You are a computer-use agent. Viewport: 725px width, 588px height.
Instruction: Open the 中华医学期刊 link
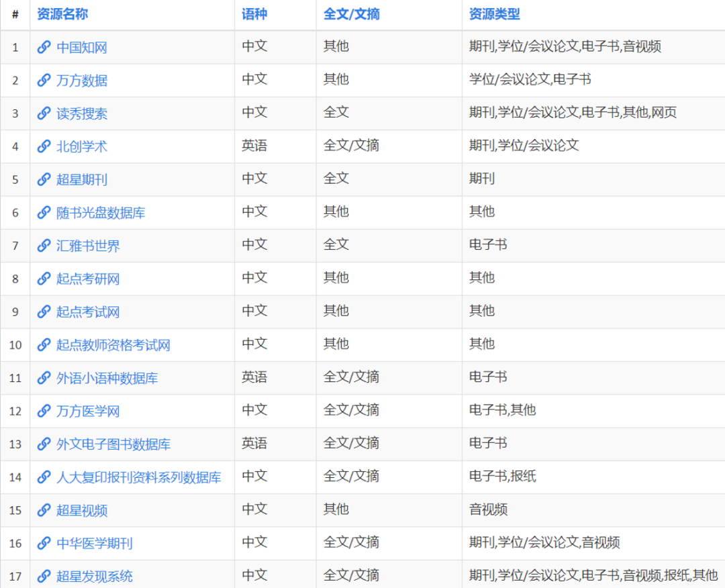point(95,543)
